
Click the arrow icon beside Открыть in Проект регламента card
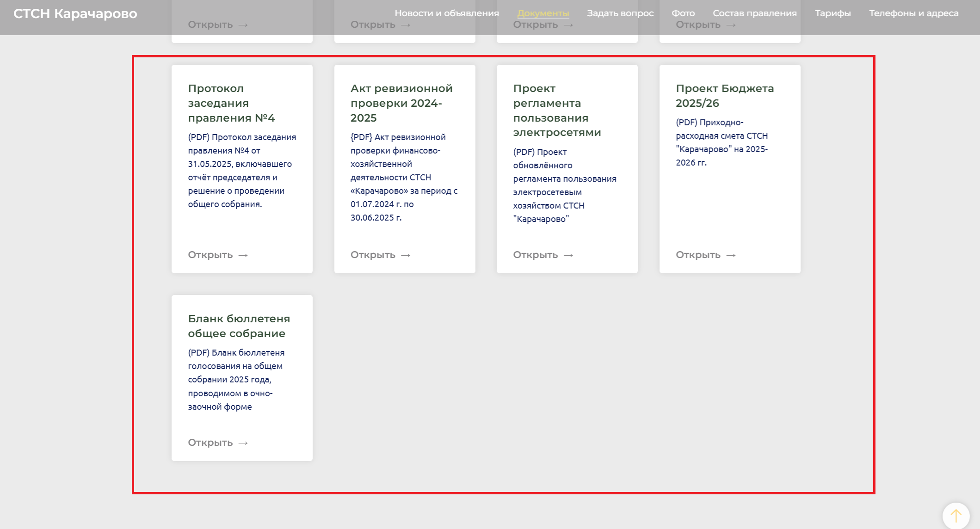pyautogui.click(x=568, y=255)
